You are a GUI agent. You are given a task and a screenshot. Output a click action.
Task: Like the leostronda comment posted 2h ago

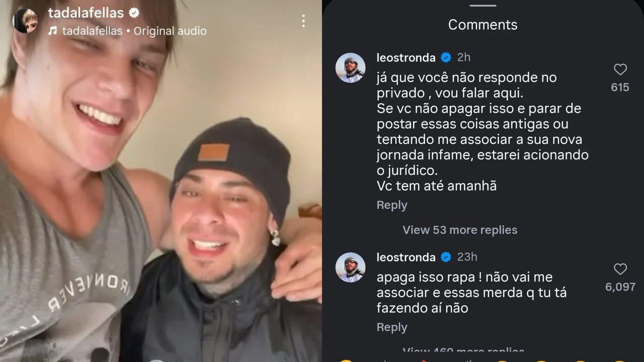coord(620,69)
